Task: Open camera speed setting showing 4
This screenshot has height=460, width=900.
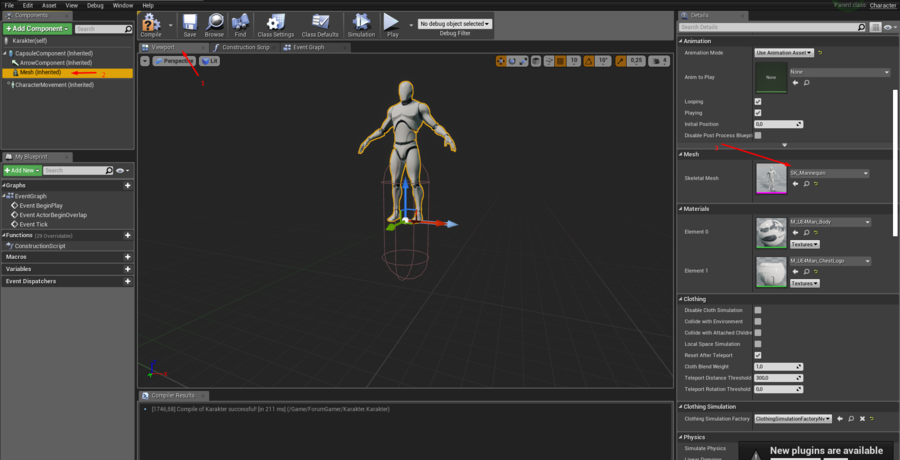Action: pos(660,61)
